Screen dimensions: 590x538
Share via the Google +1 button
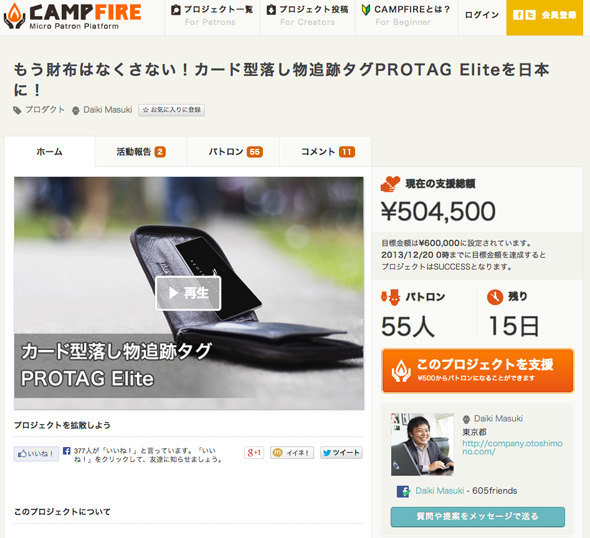tap(254, 453)
